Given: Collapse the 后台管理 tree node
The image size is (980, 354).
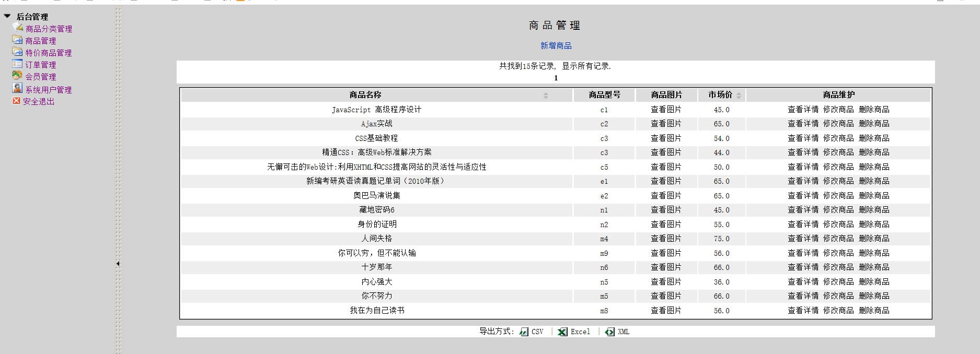Looking at the screenshot, I should pos(7,16).
